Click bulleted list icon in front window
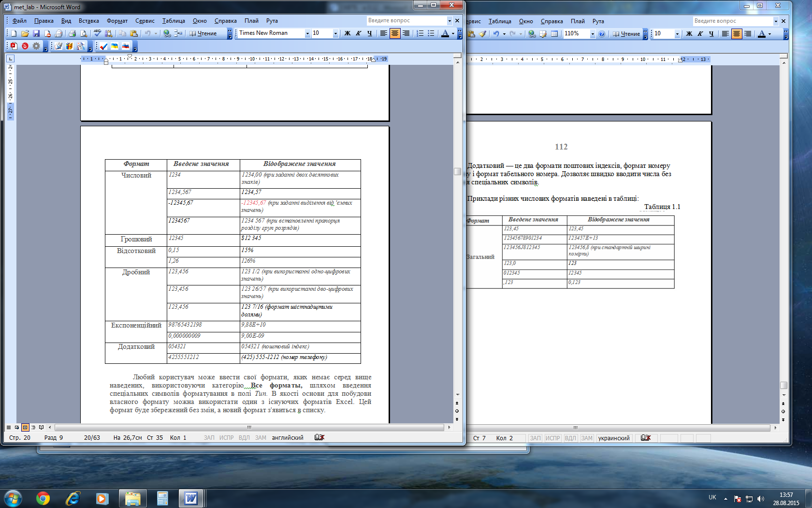This screenshot has width=812, height=508. tap(431, 33)
